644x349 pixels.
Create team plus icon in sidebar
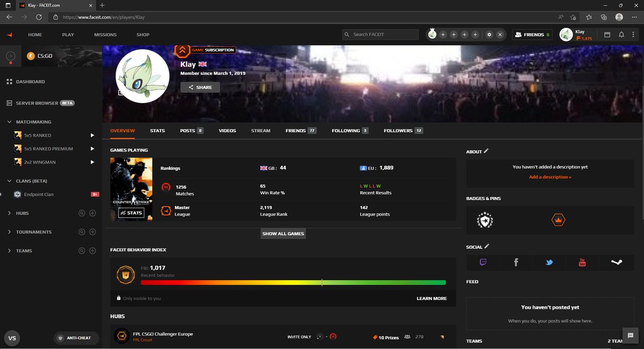pyautogui.click(x=92, y=251)
